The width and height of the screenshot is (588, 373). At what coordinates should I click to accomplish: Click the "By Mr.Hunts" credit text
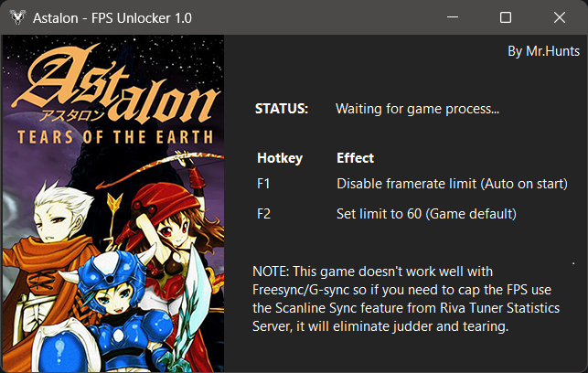(x=542, y=51)
